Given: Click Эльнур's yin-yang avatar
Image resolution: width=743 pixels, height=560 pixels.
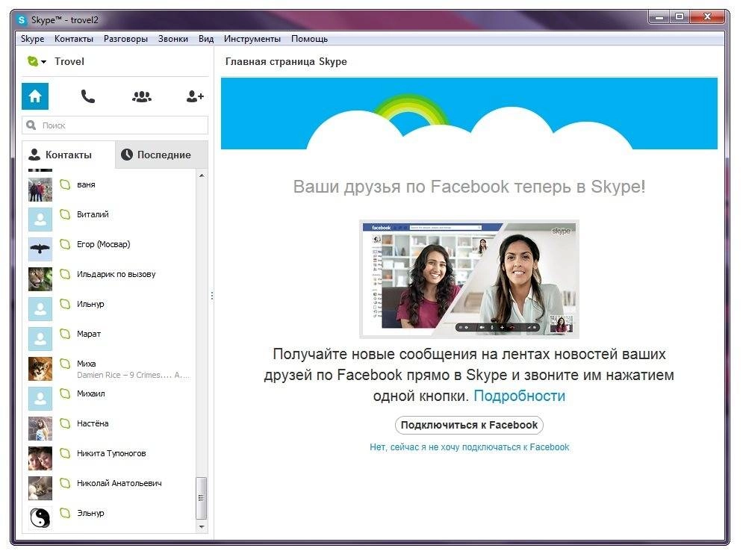Looking at the screenshot, I should [x=40, y=518].
